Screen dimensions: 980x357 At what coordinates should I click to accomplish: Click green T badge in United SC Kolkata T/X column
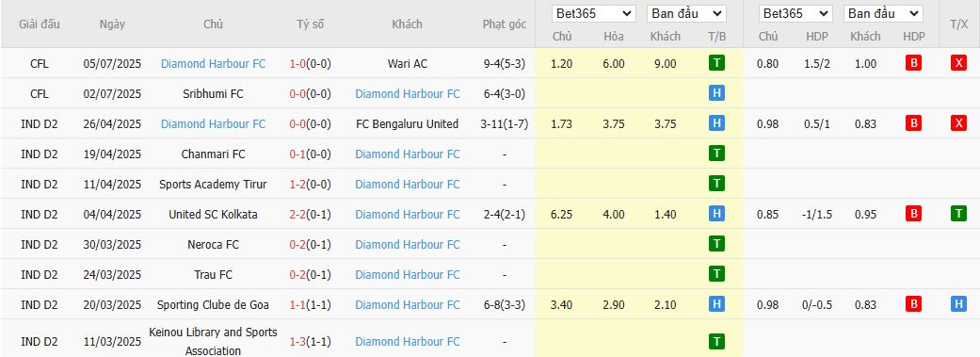pos(958,214)
